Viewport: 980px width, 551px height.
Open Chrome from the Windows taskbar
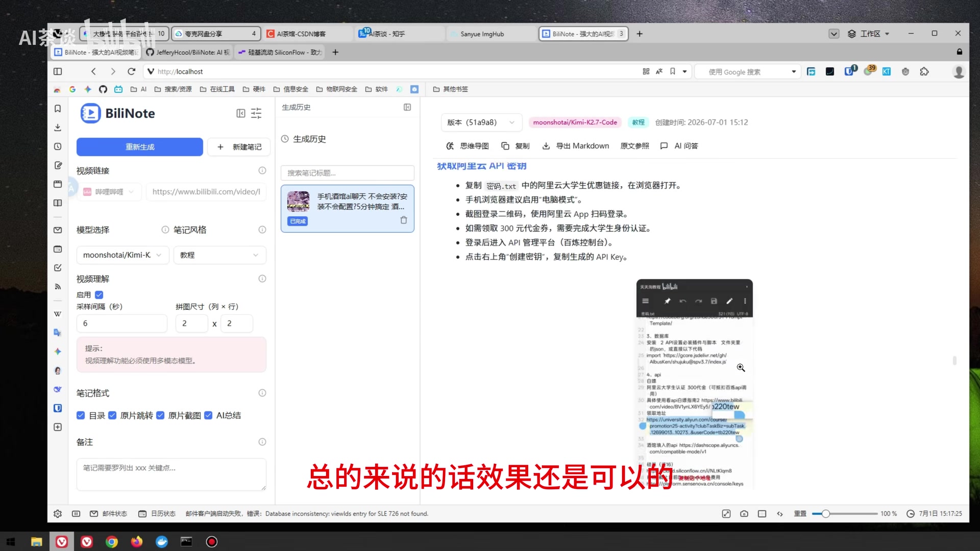(x=112, y=542)
